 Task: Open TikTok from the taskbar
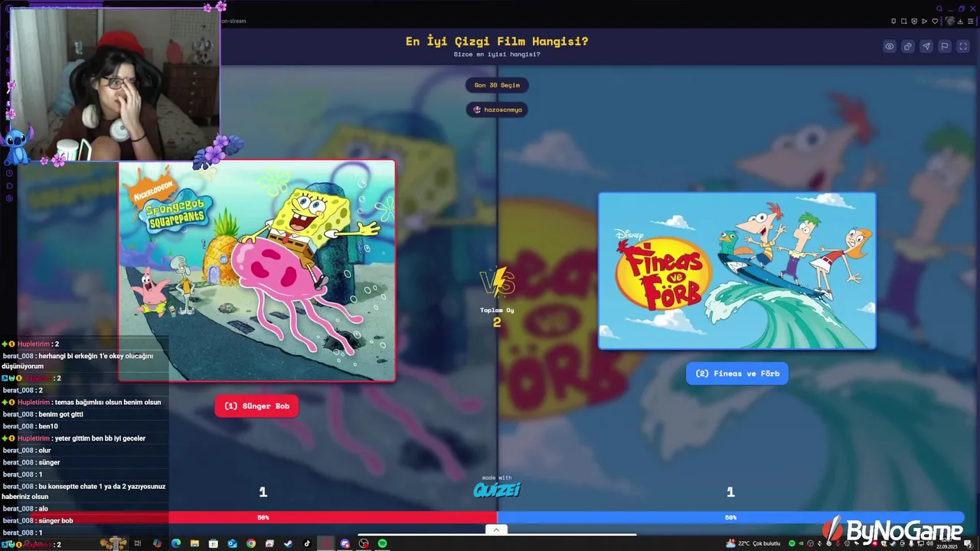pos(307,543)
